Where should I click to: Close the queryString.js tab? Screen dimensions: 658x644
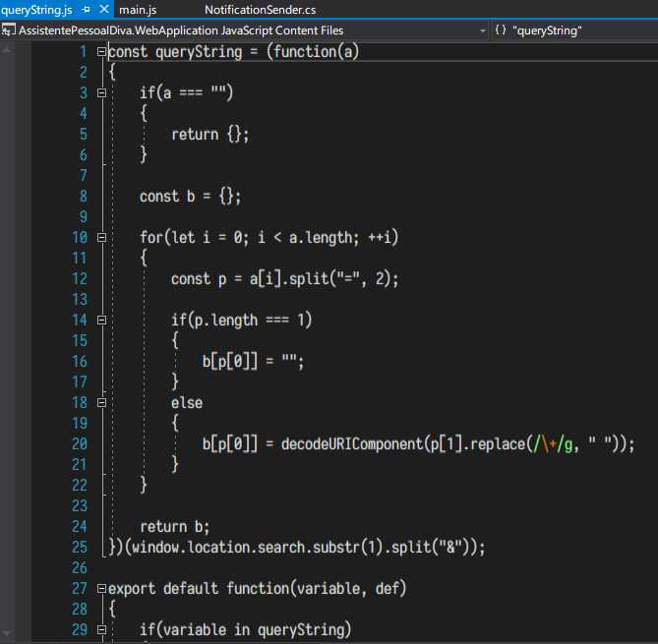click(x=105, y=10)
